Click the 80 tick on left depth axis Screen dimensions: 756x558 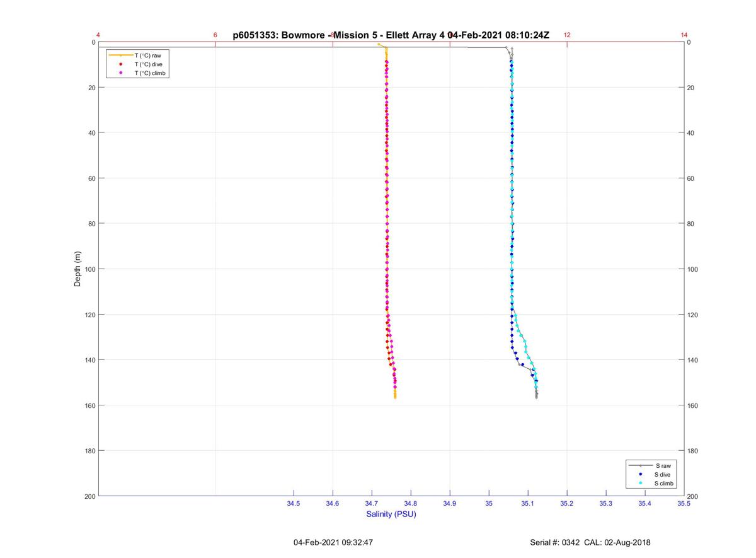91,224
